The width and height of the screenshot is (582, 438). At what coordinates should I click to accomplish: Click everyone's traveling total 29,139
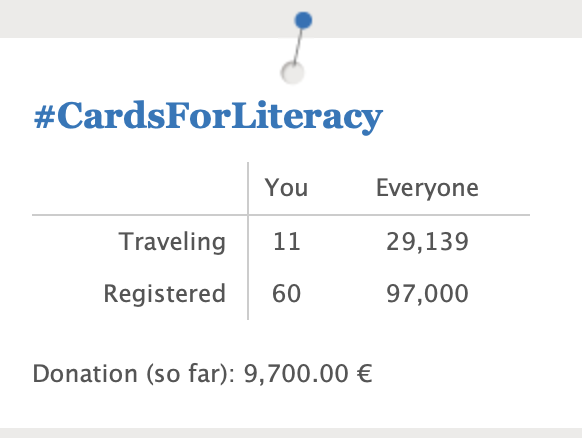click(x=427, y=242)
